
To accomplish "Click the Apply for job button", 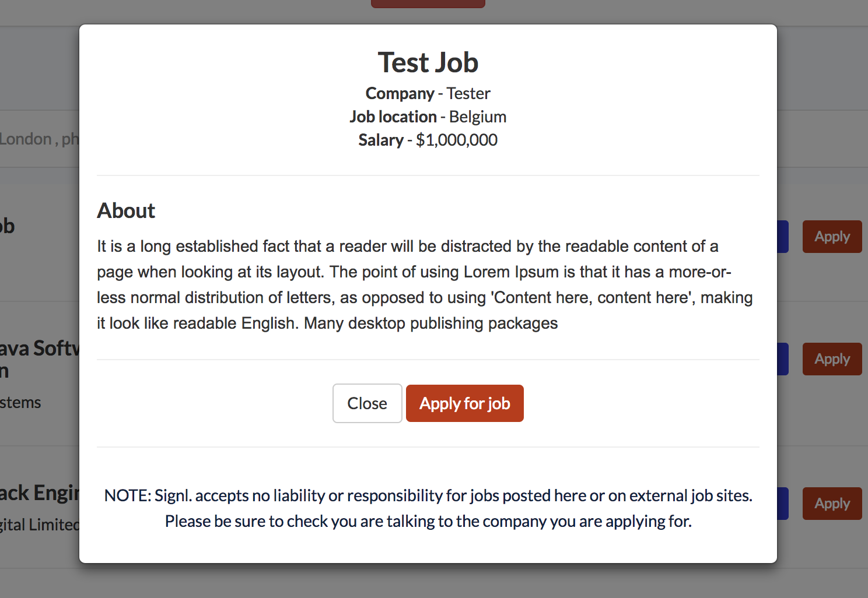I will pyautogui.click(x=464, y=403).
